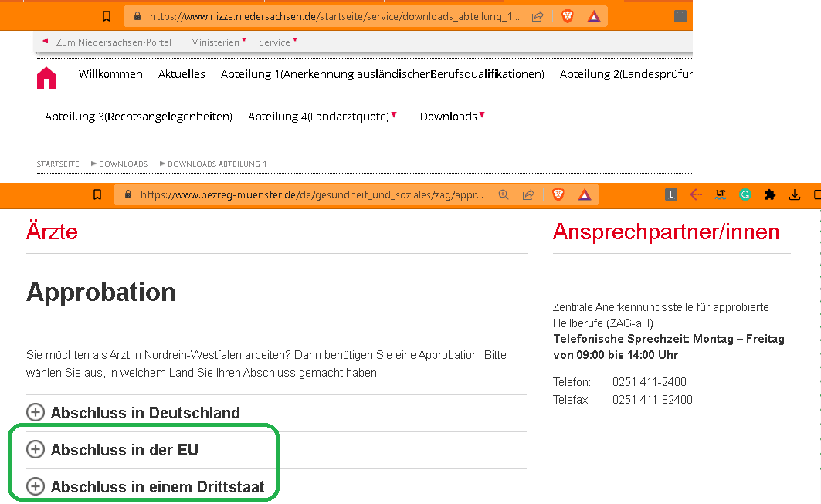Image resolution: width=821 pixels, height=504 pixels.
Task: Click the green Grammarly extension icon
Action: pyautogui.click(x=745, y=194)
